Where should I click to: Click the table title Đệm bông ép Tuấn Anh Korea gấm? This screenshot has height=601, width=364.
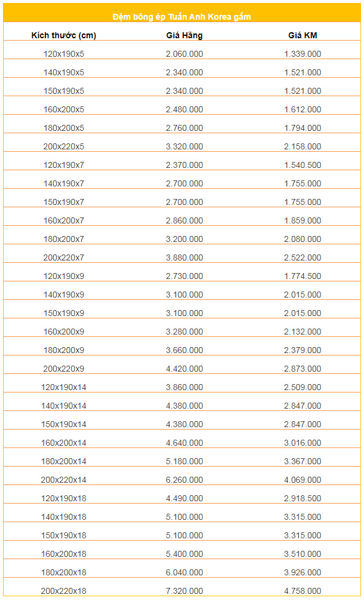tap(182, 17)
